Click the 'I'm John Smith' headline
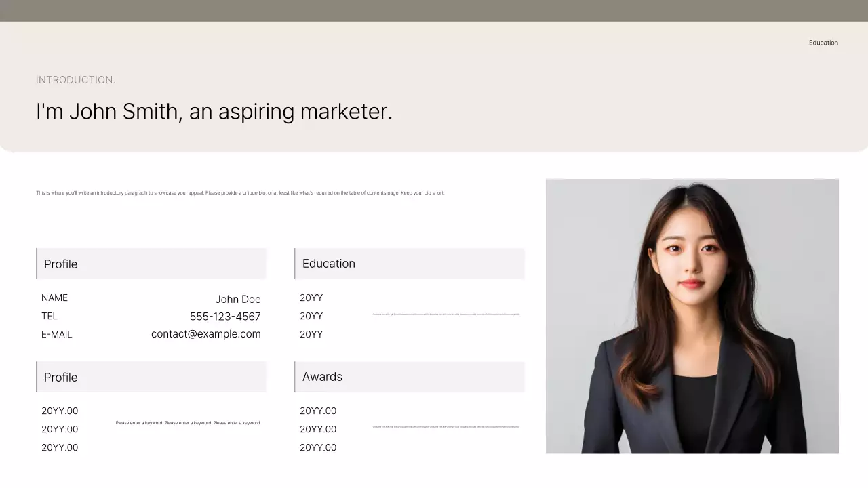This screenshot has height=488, width=868. [x=214, y=111]
